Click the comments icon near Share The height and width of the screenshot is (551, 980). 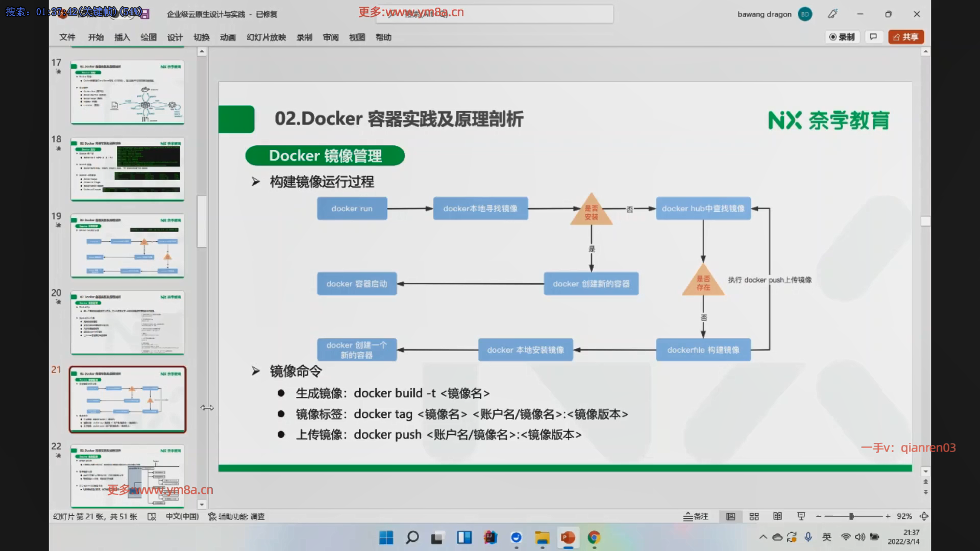click(873, 37)
